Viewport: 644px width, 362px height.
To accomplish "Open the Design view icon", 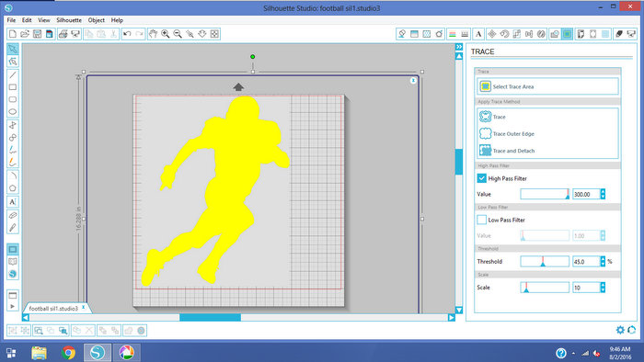I will [13, 249].
